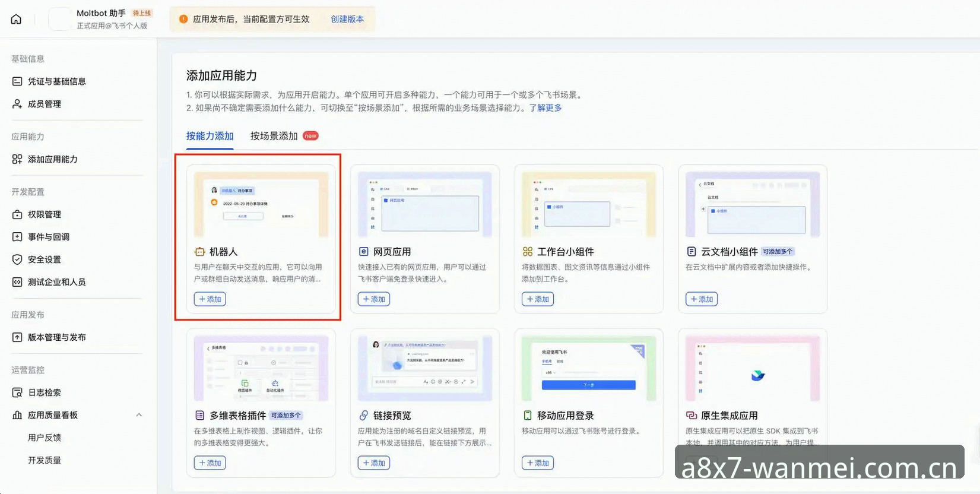
Task: Click the 多维表格插件 preview thumbnail
Action: [261, 369]
